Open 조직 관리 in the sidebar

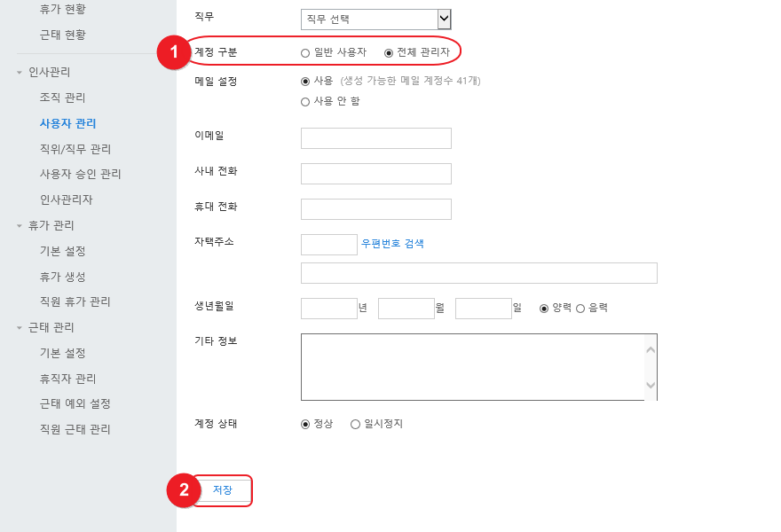pos(63,98)
